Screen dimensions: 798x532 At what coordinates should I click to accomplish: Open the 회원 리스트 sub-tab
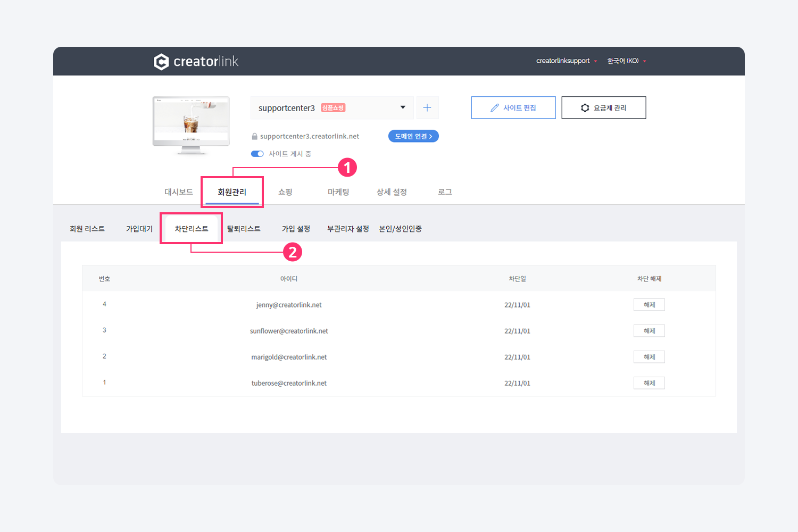87,229
